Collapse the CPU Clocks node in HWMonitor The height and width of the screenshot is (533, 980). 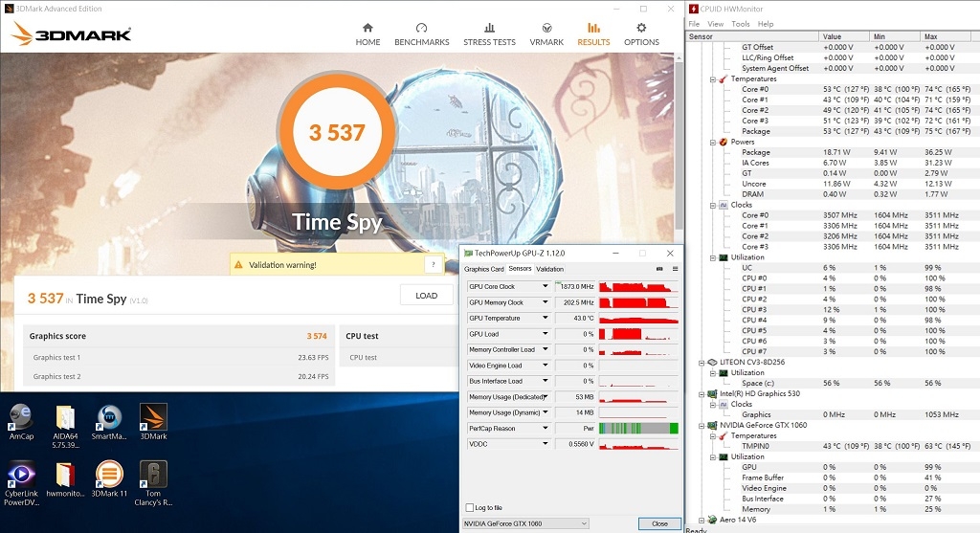pos(712,205)
